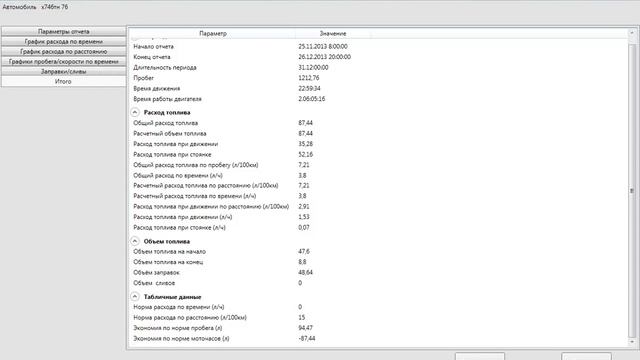Select the Пробег row
Viewport: 640px width, 360px height.
[x=379, y=78]
